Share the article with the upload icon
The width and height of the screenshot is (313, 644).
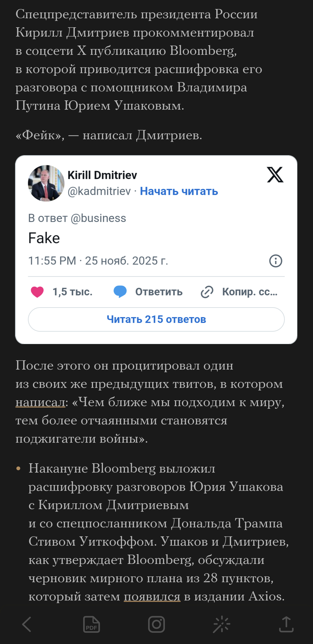pyautogui.click(x=286, y=624)
